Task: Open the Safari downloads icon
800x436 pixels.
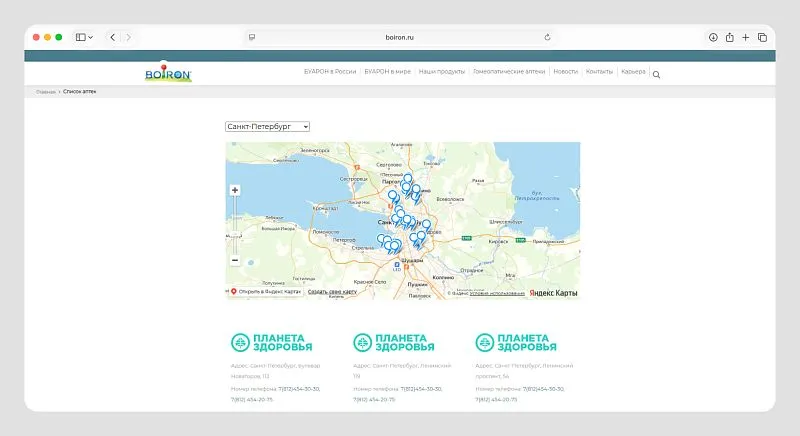Action: [x=713, y=37]
